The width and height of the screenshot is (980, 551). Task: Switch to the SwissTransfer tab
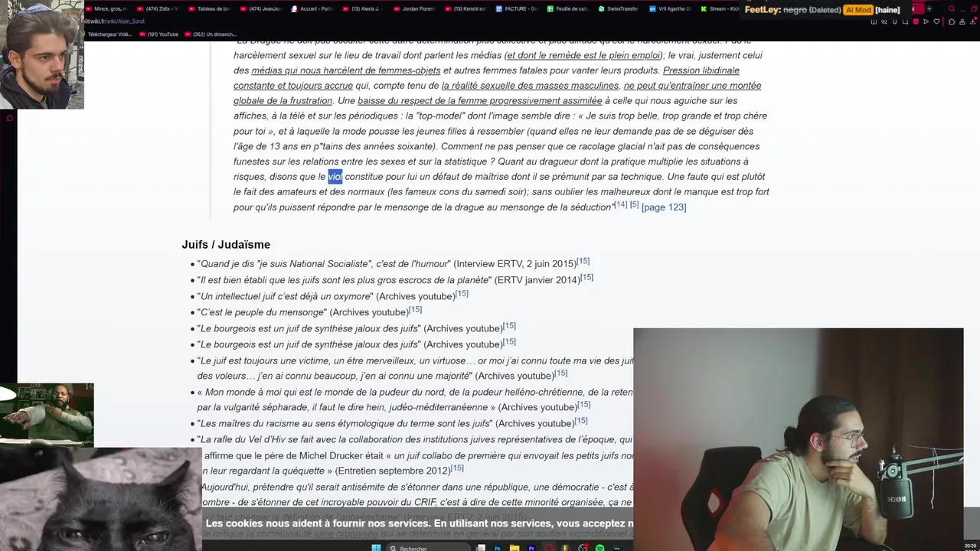click(619, 9)
